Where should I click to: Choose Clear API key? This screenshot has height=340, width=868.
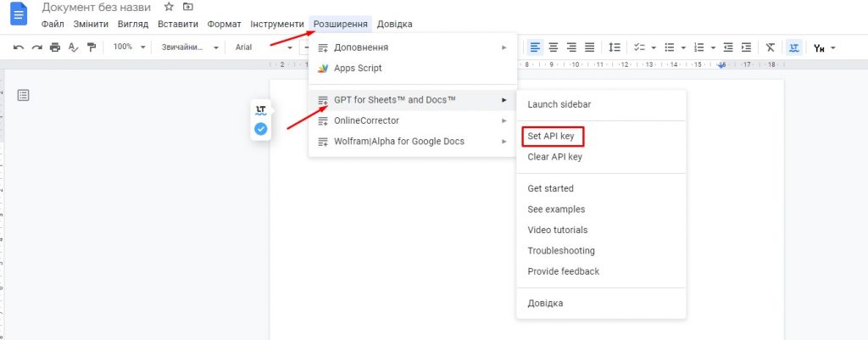pos(601,157)
